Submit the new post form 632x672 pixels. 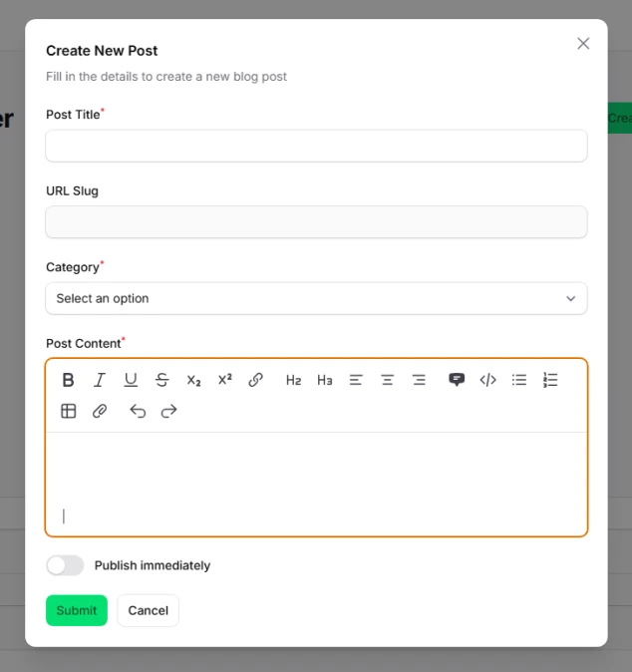(77, 610)
